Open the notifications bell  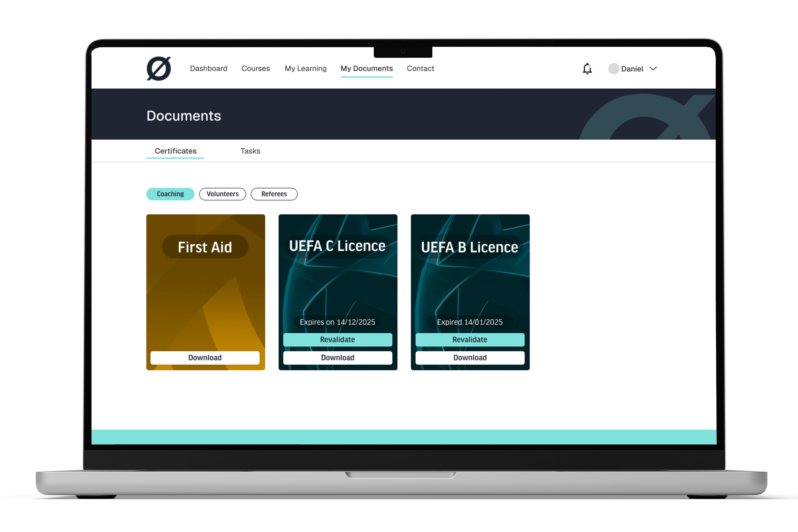(587, 68)
